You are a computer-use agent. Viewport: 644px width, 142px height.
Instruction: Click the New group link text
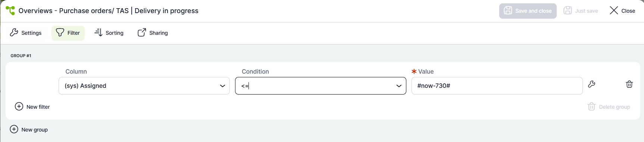(x=35, y=130)
